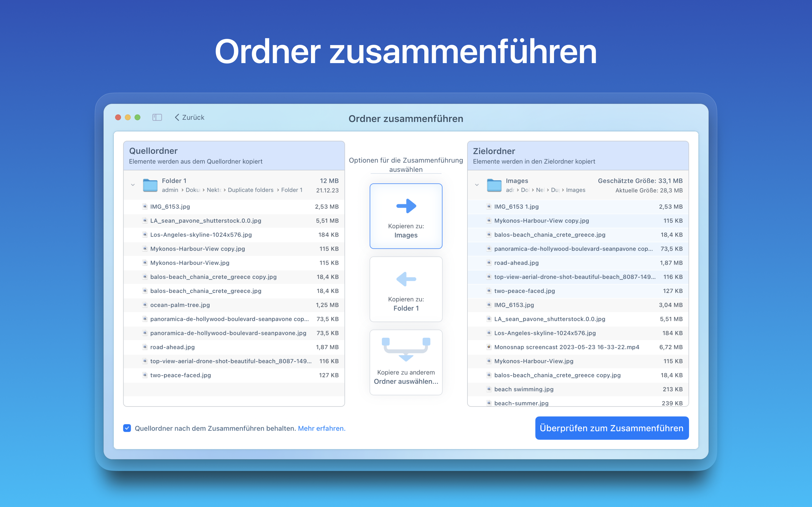This screenshot has height=507, width=812.
Task: Click the Images folder icon
Action: pos(494,185)
